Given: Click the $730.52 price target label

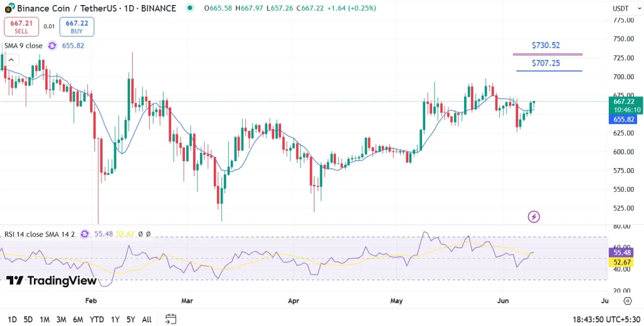Looking at the screenshot, I should tap(546, 45).
